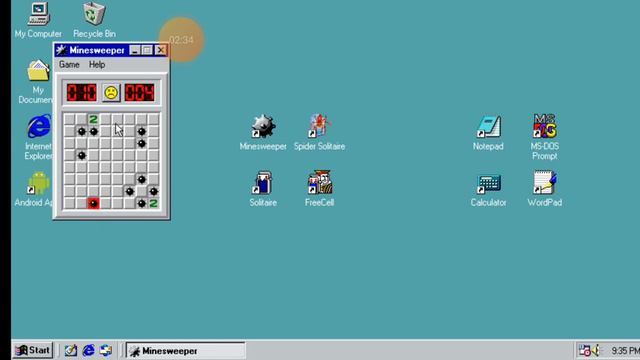Click the Minesweeper taskbar button

186,351
